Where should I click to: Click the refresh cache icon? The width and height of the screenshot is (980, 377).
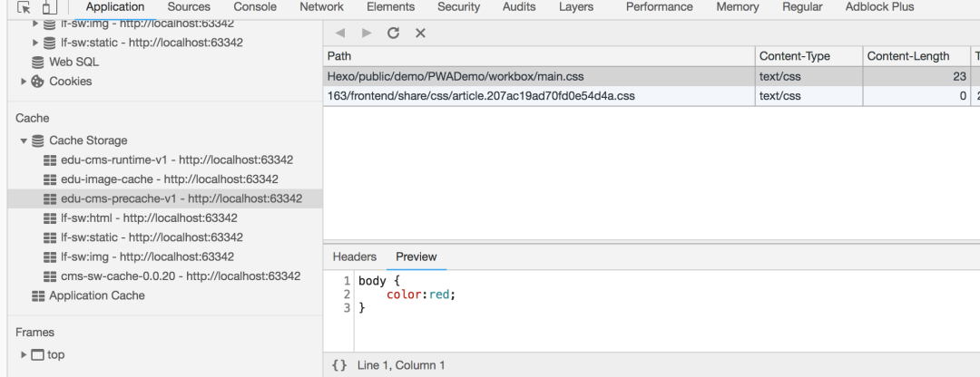pyautogui.click(x=393, y=34)
